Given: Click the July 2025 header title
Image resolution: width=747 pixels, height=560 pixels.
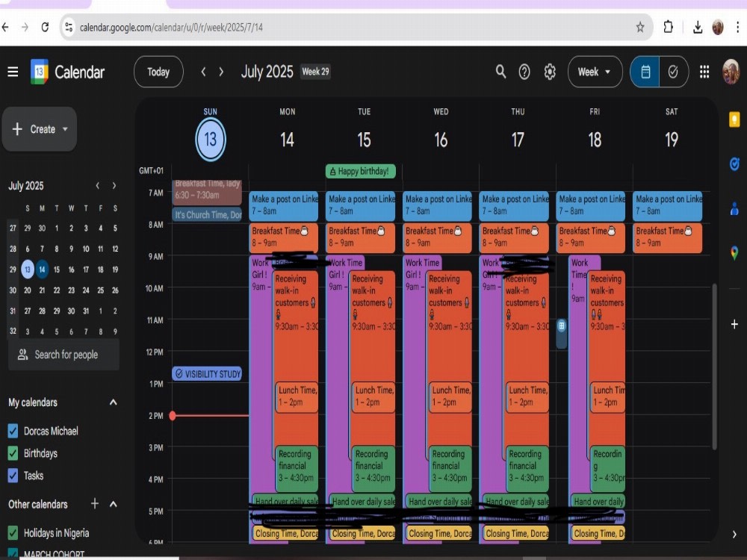Looking at the screenshot, I should pyautogui.click(x=267, y=72).
